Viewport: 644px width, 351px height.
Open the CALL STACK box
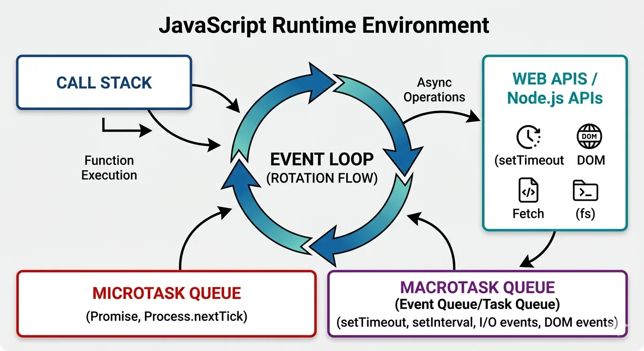click(x=104, y=82)
